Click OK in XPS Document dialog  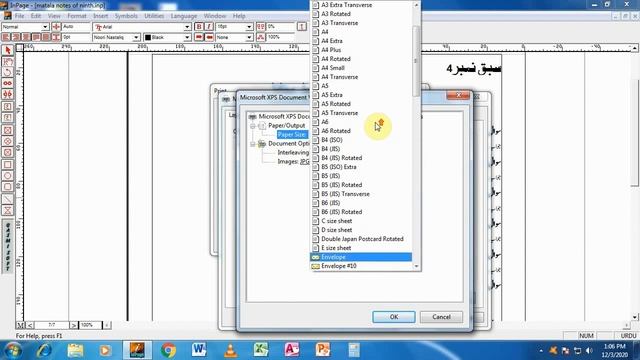tap(394, 317)
